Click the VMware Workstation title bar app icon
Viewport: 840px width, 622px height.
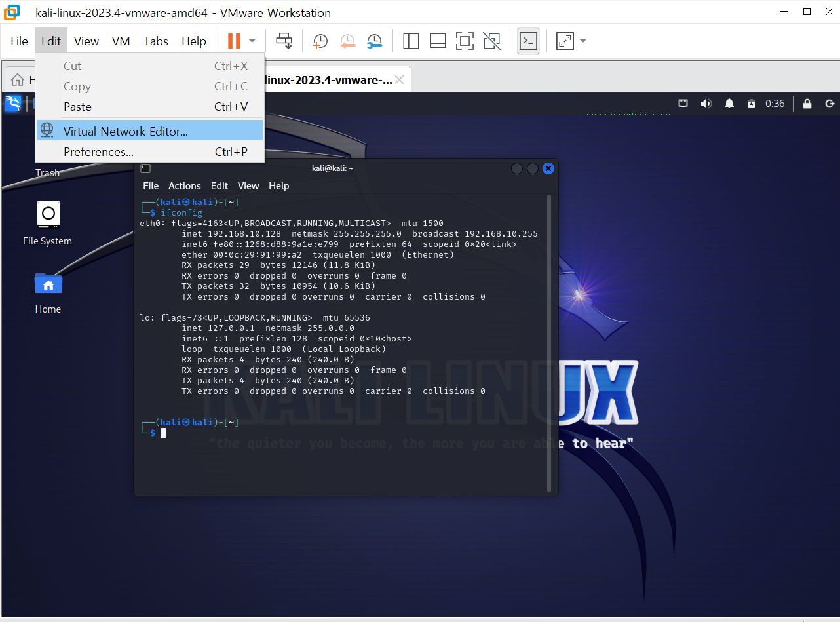pyautogui.click(x=12, y=12)
